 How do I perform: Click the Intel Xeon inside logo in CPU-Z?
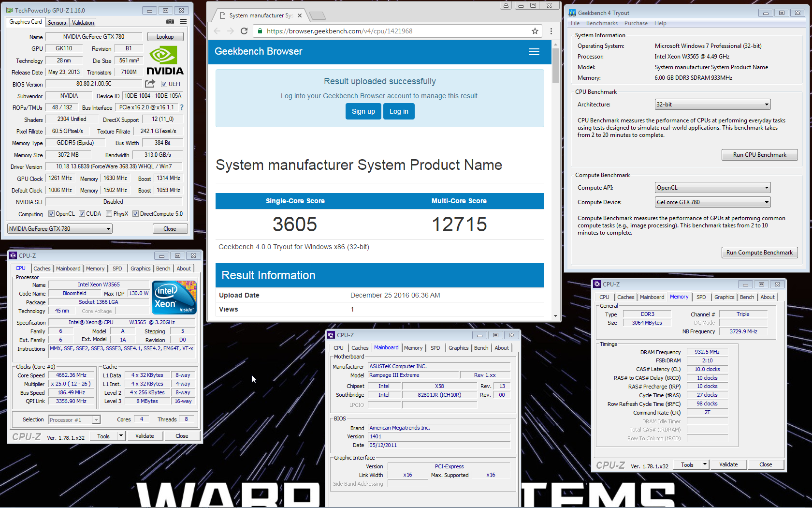174,298
